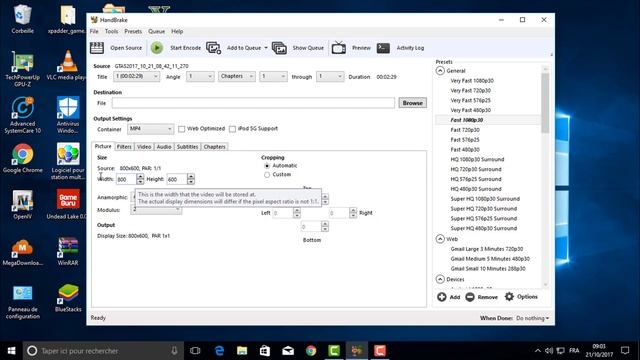
Task: Click the destination File path input field
Action: [x=253, y=103]
